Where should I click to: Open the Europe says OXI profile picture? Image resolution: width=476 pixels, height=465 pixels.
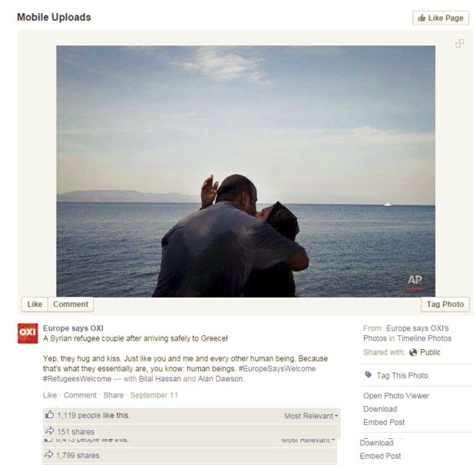click(28, 333)
